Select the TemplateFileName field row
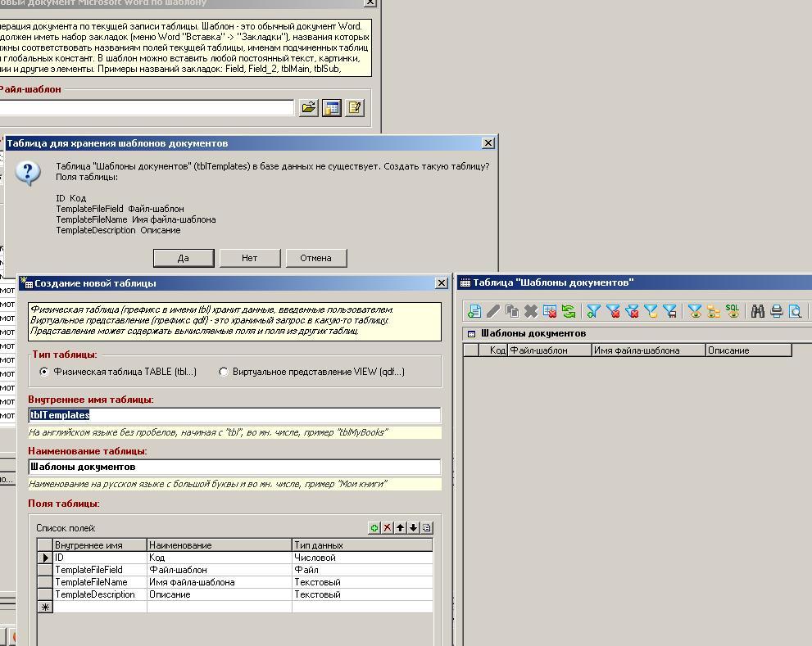This screenshot has width=812, height=646. pyautogui.click(x=91, y=582)
